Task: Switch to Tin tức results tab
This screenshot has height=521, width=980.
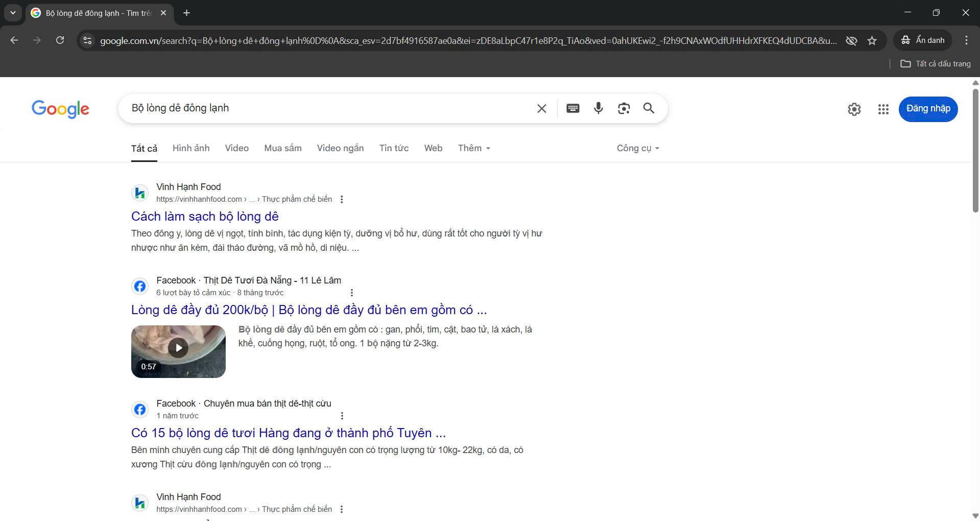Action: click(394, 148)
